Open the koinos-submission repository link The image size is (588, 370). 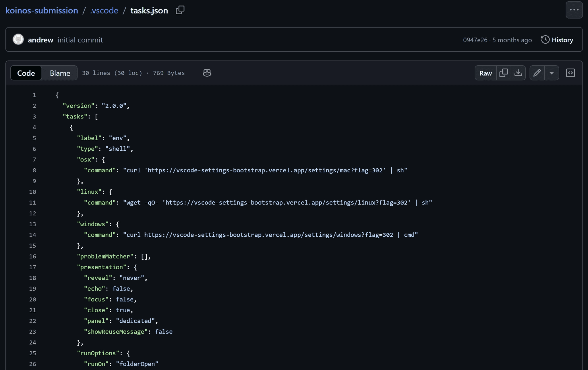(42, 10)
